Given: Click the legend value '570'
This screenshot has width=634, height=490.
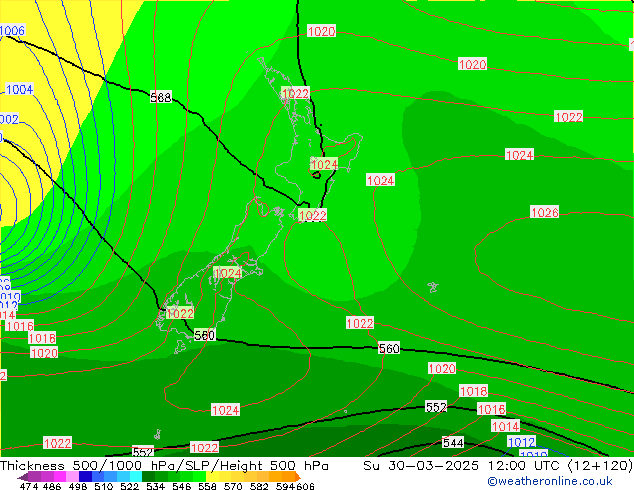Looking at the screenshot, I should pyautogui.click(x=233, y=486).
